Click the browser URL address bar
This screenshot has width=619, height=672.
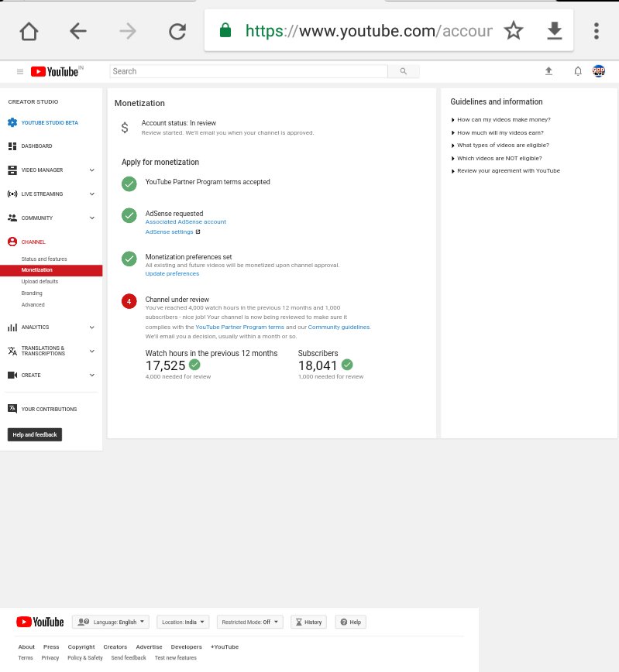369,31
